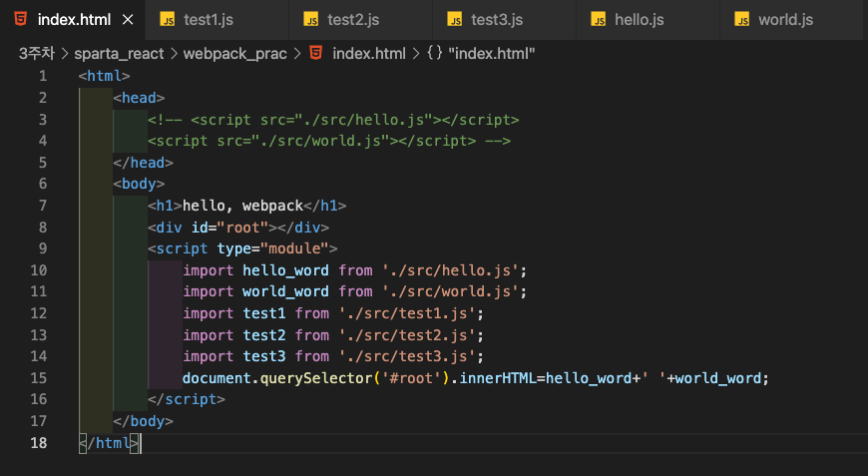Open the 3주차 breadcrumb folder
The width and height of the screenshot is (868, 476).
click(37, 54)
